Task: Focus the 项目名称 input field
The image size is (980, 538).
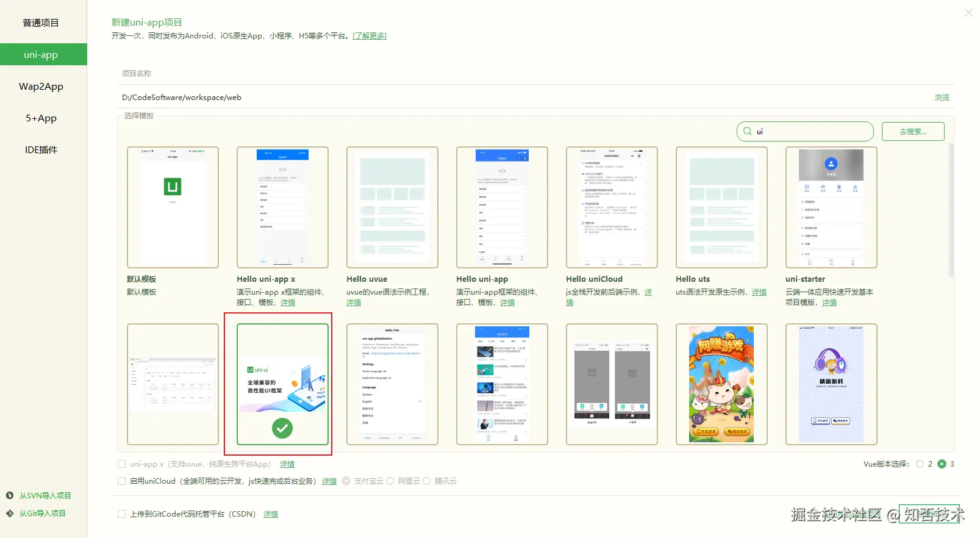Action: (x=535, y=73)
